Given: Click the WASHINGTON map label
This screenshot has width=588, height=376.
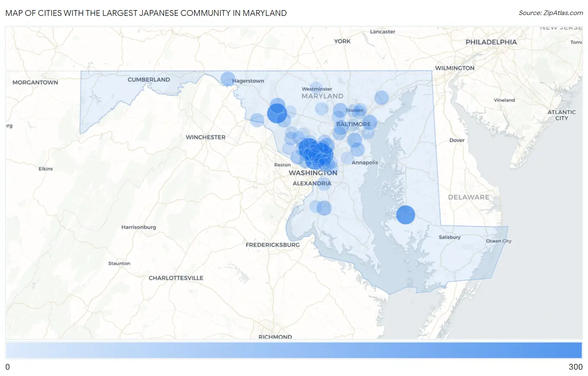Looking at the screenshot, I should (x=313, y=173).
